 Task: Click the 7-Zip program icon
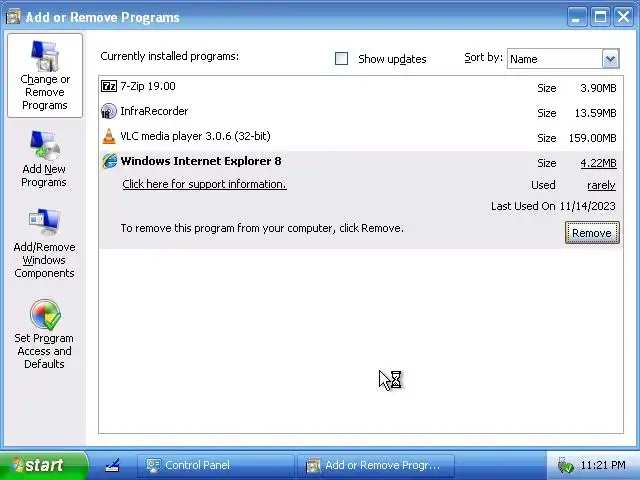pos(109,86)
